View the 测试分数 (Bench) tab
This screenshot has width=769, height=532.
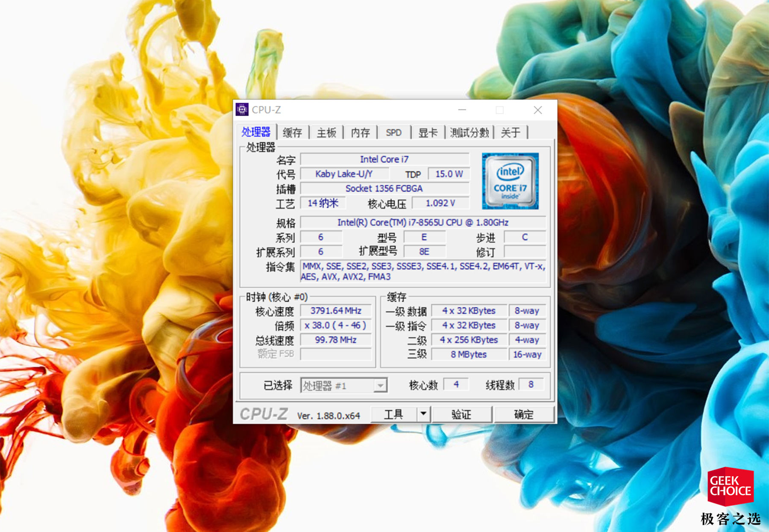click(469, 132)
